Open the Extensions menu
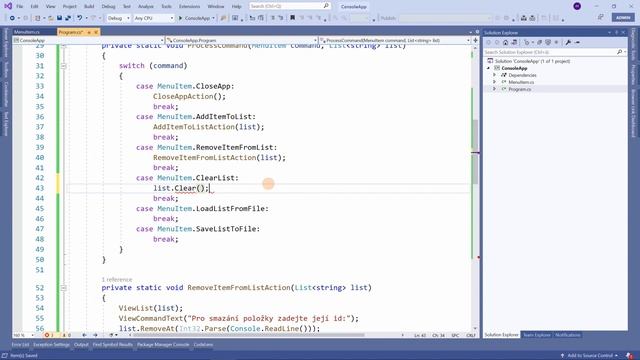640x360 pixels. tap(189, 7)
